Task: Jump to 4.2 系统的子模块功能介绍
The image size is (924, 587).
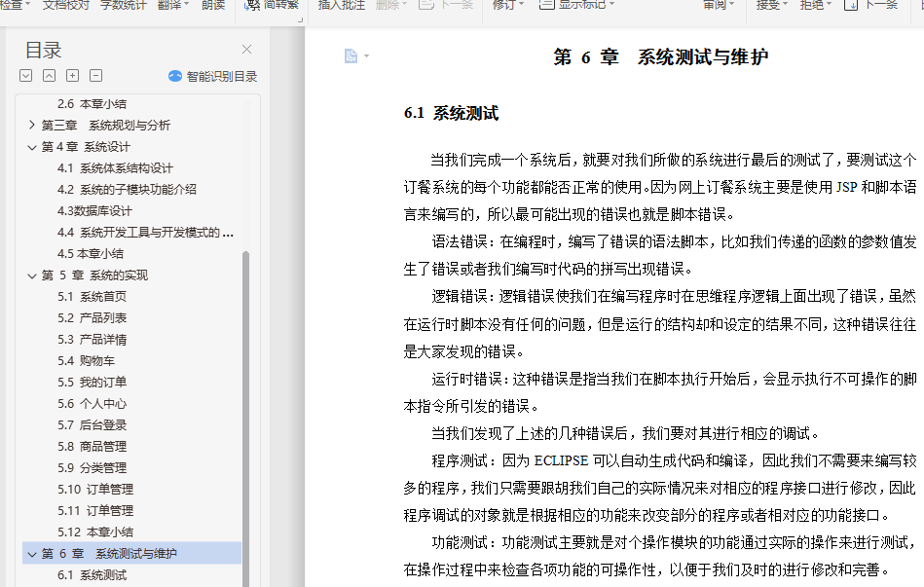Action: pos(127,189)
